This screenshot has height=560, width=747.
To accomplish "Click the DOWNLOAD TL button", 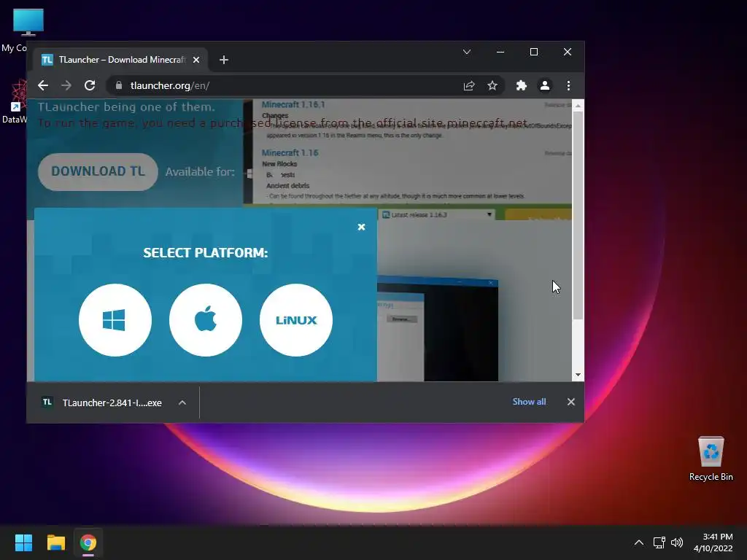I will [98, 171].
